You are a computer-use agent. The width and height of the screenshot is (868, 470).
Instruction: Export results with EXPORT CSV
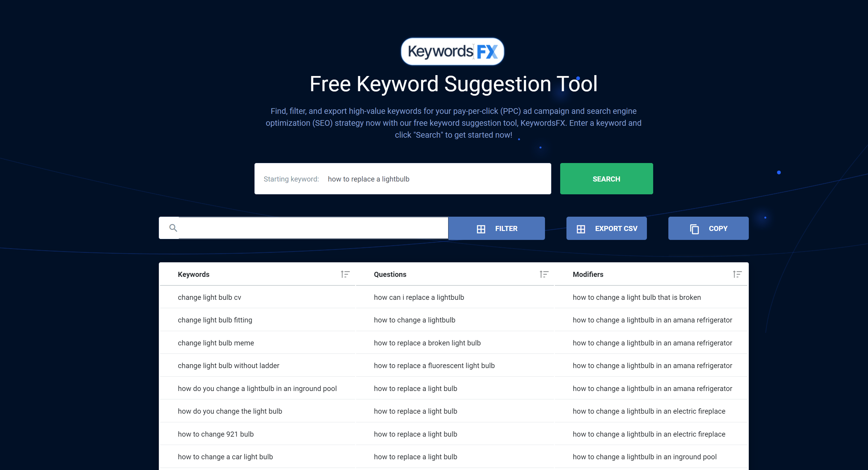tap(606, 228)
